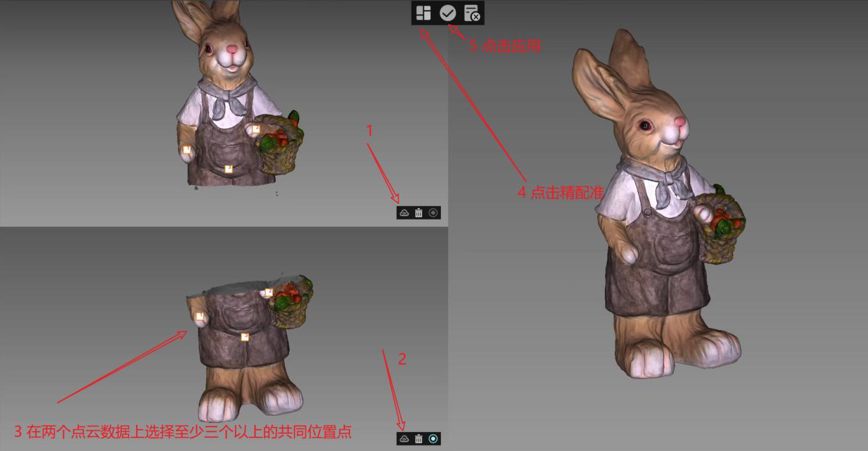Select the lower view active radio indicator
Image resolution: width=868 pixels, height=451 pixels.
433,439
